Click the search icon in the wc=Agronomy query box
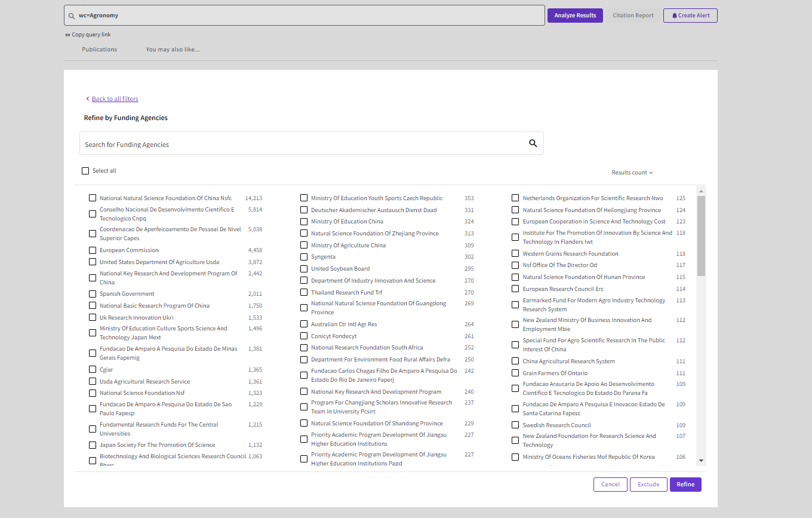 [72, 16]
